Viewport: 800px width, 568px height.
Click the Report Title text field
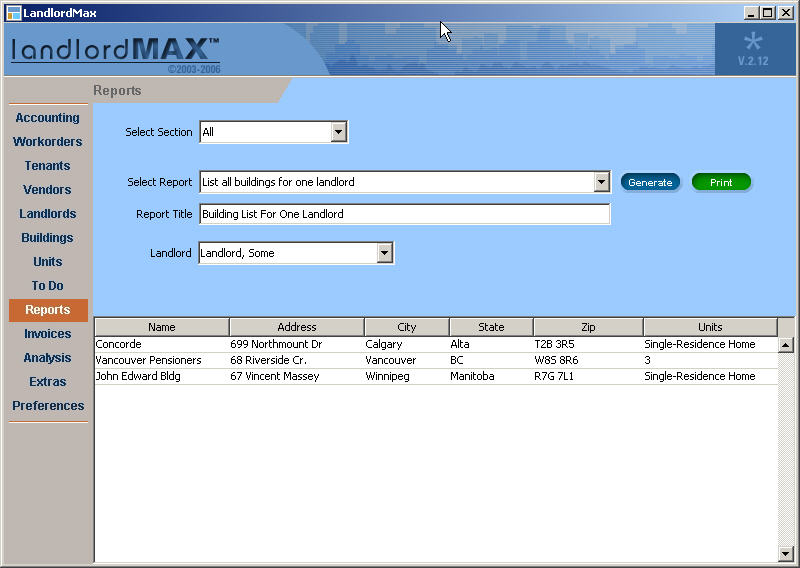coord(404,214)
